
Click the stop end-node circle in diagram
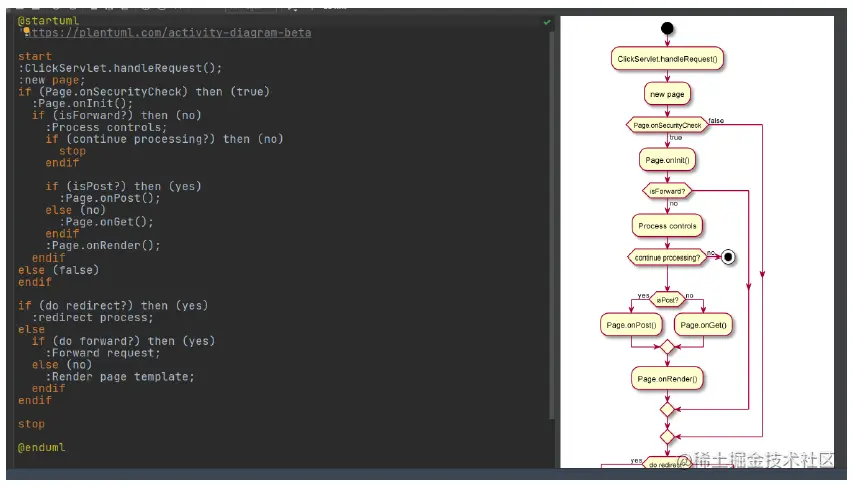(728, 257)
